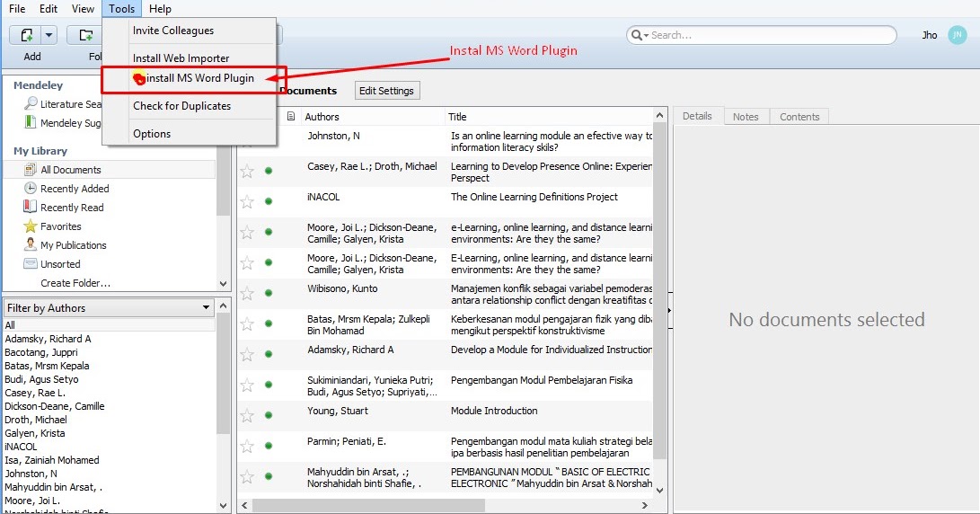The width and height of the screenshot is (980, 514).
Task: Toggle read status dot for iNACOL row
Action: pos(269,201)
